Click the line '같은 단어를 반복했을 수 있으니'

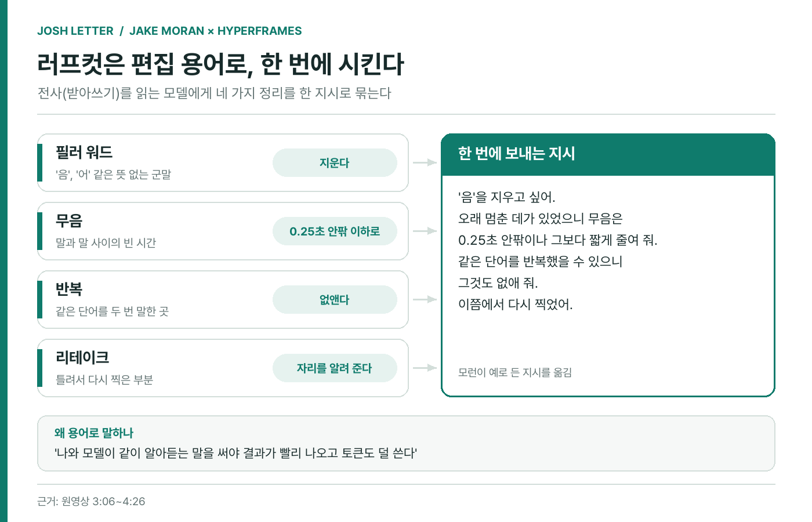click(x=540, y=262)
